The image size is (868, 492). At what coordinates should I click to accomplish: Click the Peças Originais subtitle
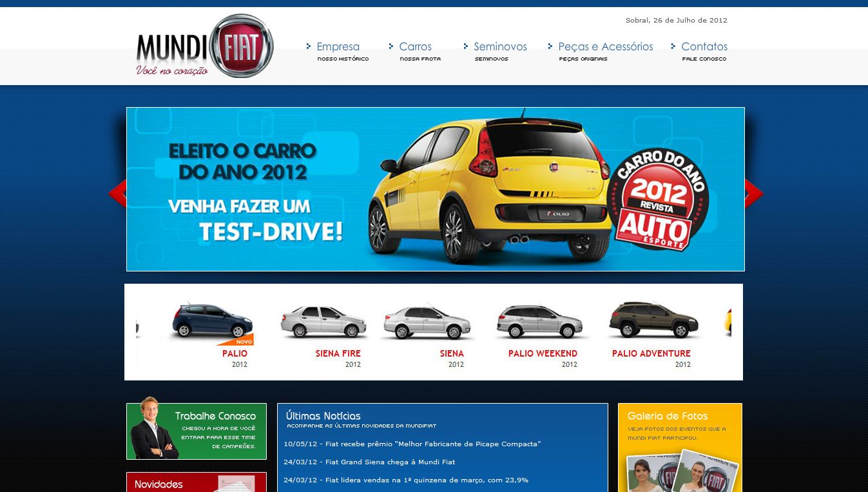(x=583, y=59)
